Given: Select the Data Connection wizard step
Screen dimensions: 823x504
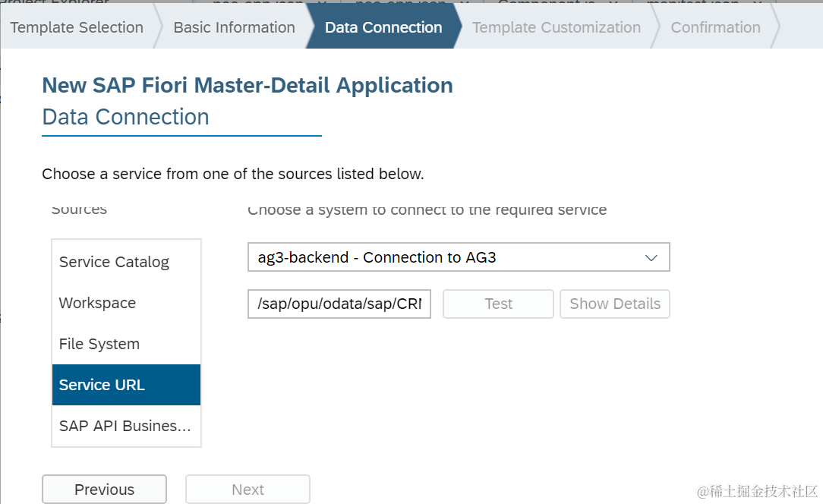Looking at the screenshot, I should (383, 27).
